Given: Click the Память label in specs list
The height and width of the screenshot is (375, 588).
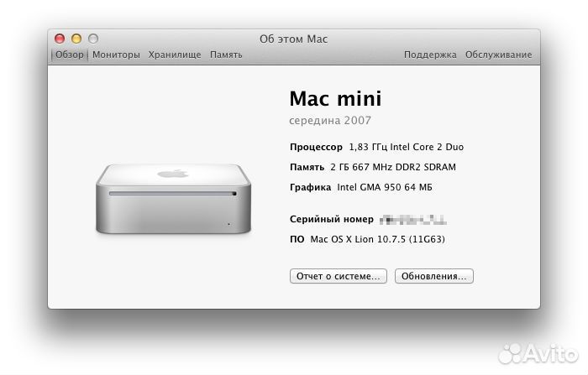Looking at the screenshot, I should click(307, 167).
